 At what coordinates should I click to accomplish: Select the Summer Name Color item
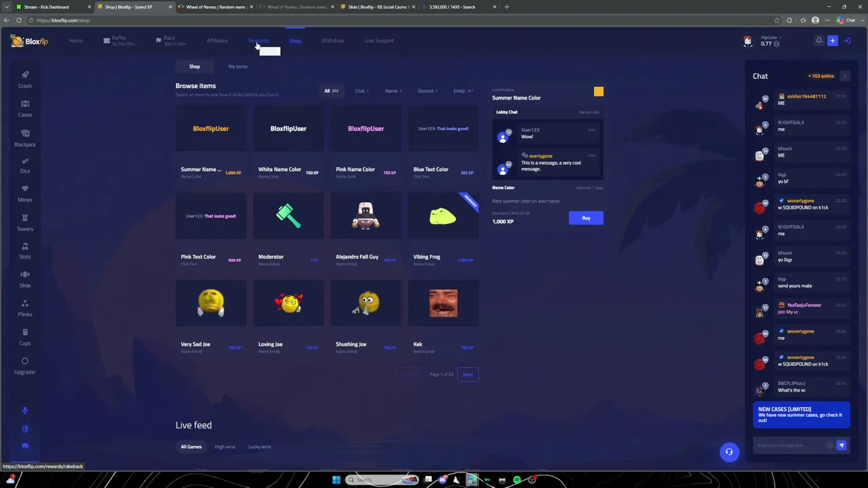point(211,144)
